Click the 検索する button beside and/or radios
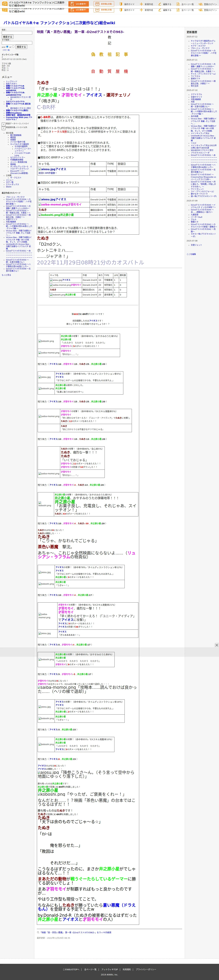The image size is (219, 980). click(x=21, y=47)
